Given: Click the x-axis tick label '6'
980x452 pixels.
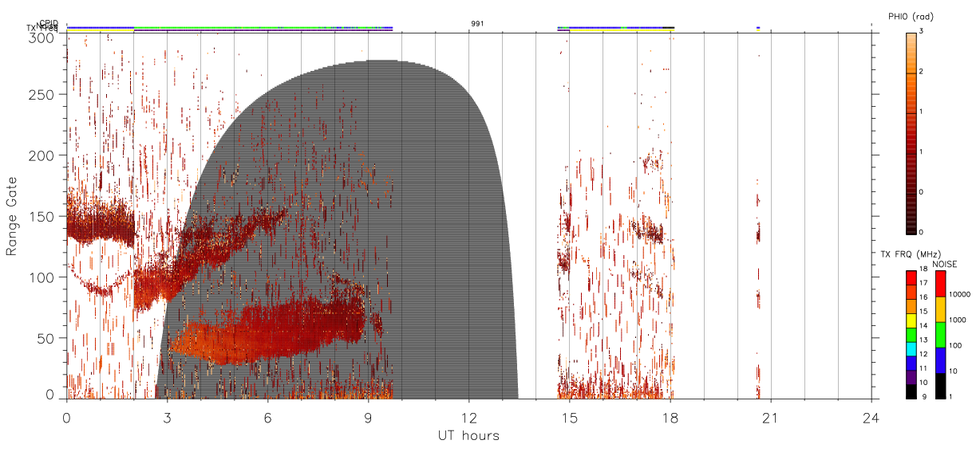Looking at the screenshot, I should 267,417.
